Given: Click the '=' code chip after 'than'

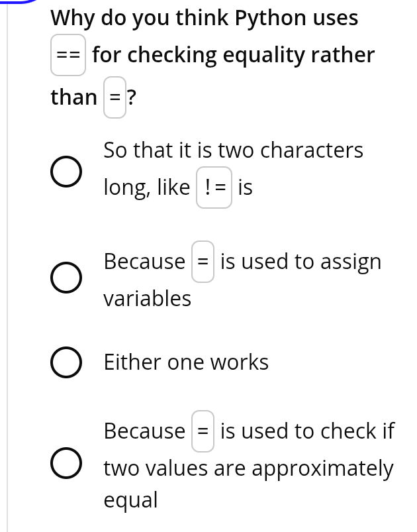Looking at the screenshot, I should tap(115, 97).
